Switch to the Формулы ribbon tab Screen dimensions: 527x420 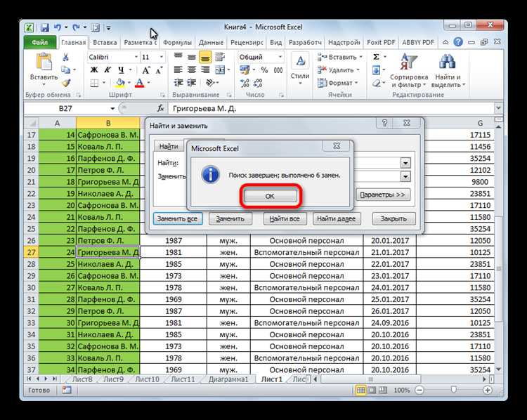tap(177, 42)
